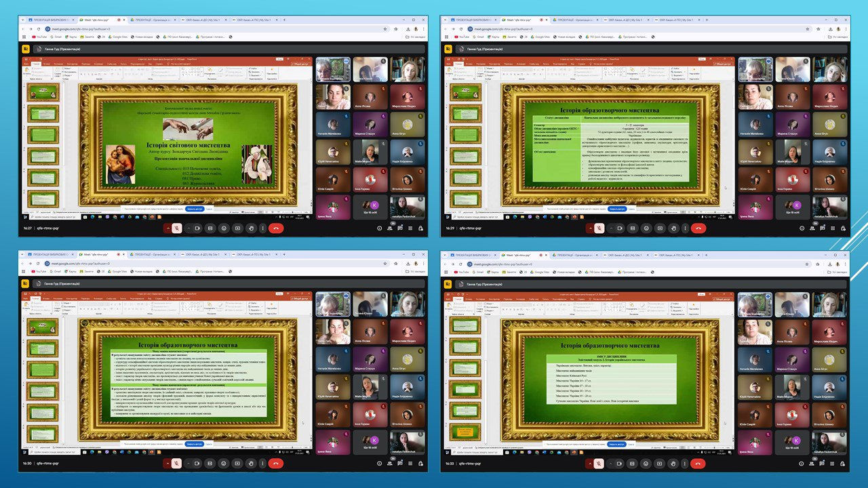Open meeting details in the 16:27 meeting
Image resolution: width=868 pixels, height=488 pixels.
click(x=380, y=228)
